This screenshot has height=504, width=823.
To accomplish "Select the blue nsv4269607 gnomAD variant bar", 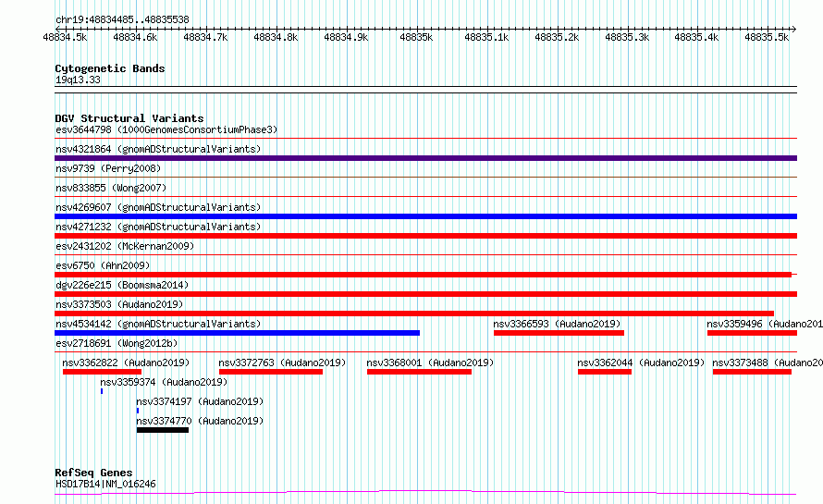I will tap(425, 216).
